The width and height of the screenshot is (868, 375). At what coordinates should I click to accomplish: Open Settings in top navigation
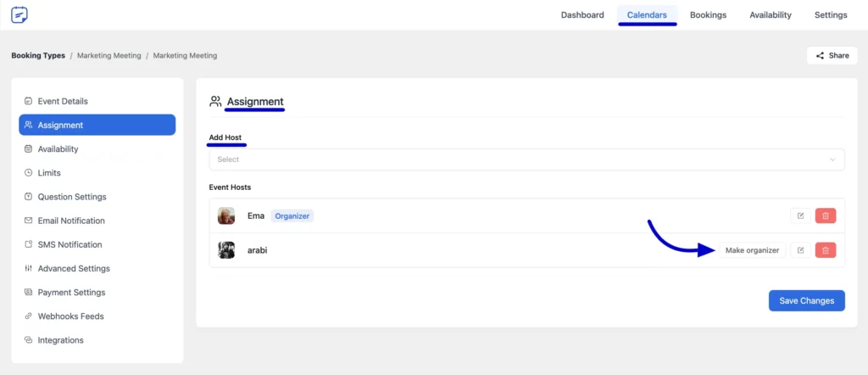(x=830, y=15)
